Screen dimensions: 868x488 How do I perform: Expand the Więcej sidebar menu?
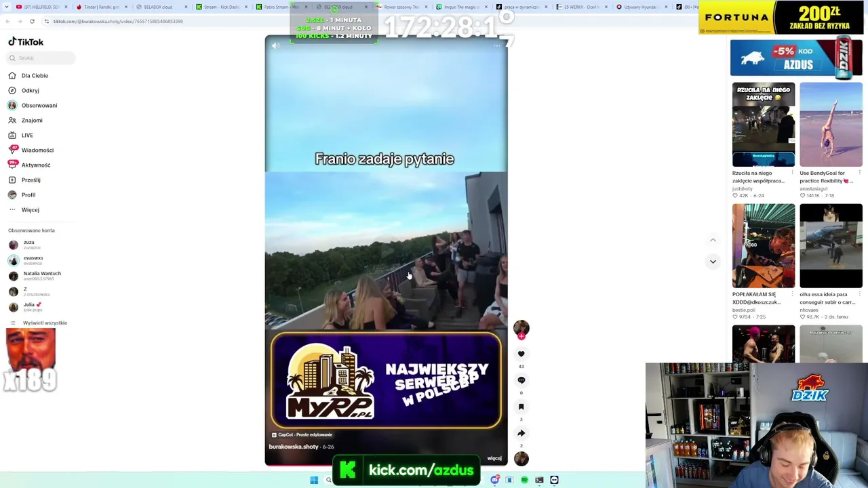24,210
